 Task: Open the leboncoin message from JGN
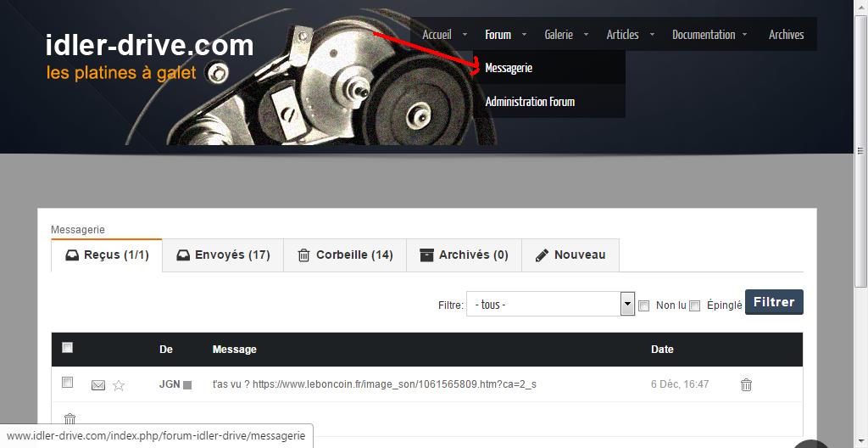coord(374,384)
